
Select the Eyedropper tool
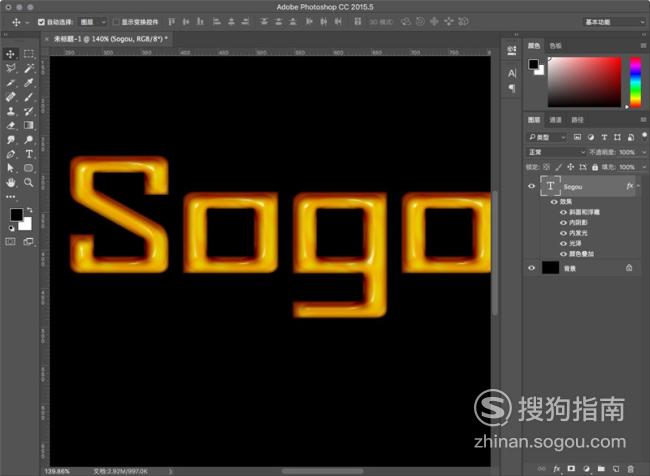click(x=29, y=83)
